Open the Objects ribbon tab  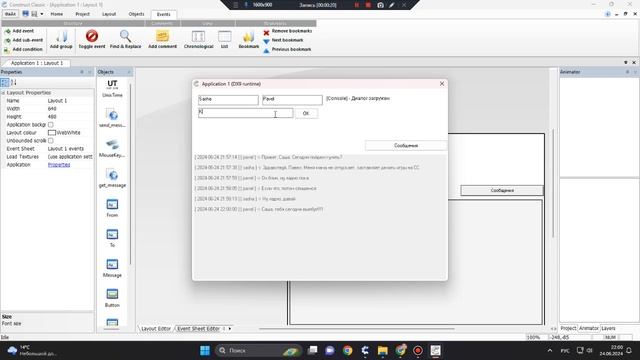click(136, 14)
